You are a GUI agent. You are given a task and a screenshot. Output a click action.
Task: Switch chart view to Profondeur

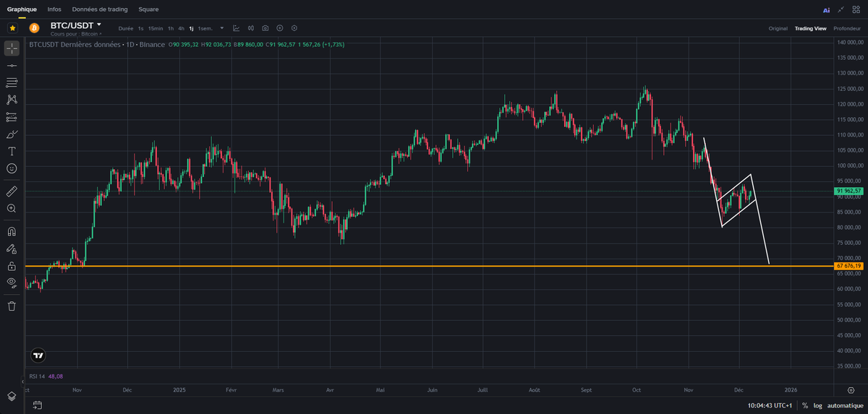point(847,28)
